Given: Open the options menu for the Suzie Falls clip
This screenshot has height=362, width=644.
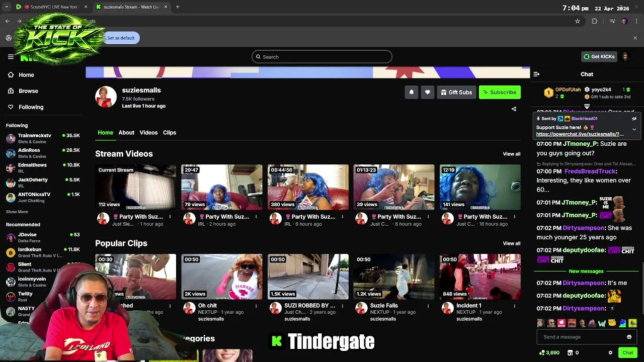Looking at the screenshot, I should point(428,306).
